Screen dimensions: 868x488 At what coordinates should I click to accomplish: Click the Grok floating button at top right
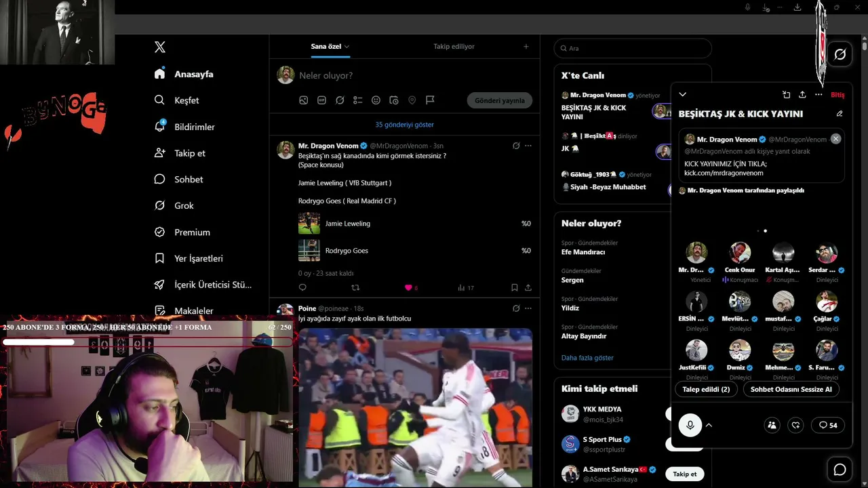(840, 54)
